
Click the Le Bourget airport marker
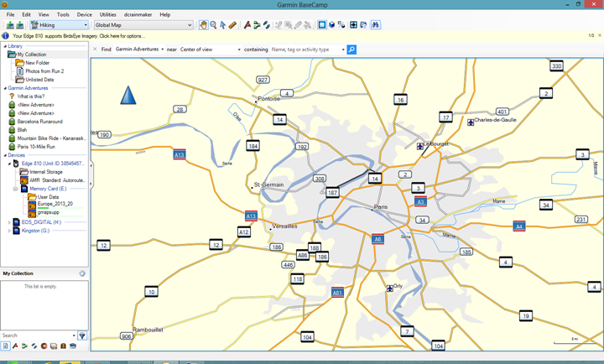(420, 146)
